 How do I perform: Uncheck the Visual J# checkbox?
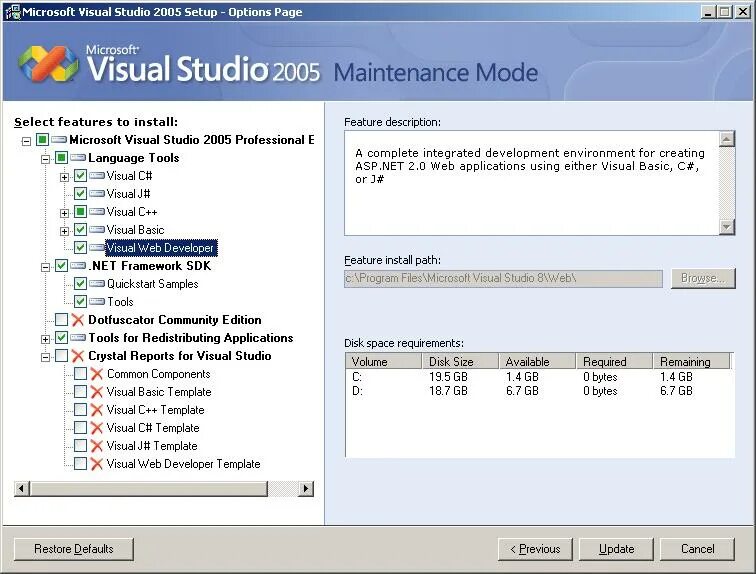tap(81, 194)
